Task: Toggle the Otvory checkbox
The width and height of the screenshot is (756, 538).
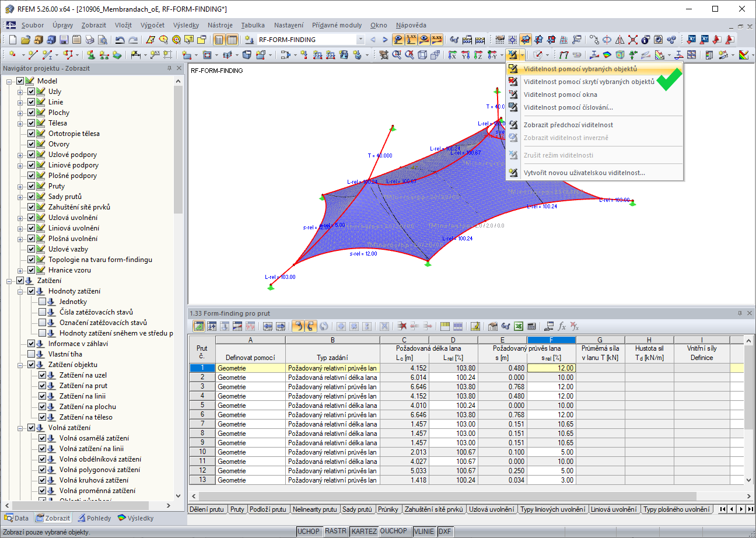Action: coord(32,144)
